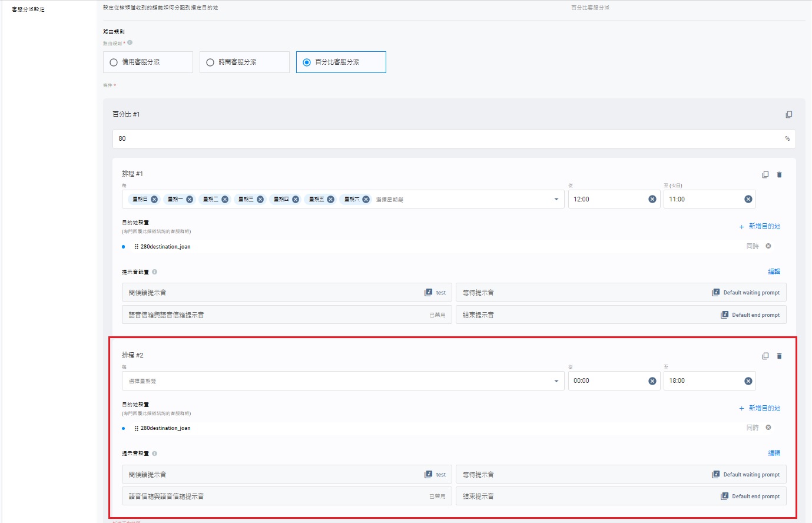This screenshot has height=523, width=812.
Task: Show 提示音設置 info in 排程 #2
Action: click(155, 454)
